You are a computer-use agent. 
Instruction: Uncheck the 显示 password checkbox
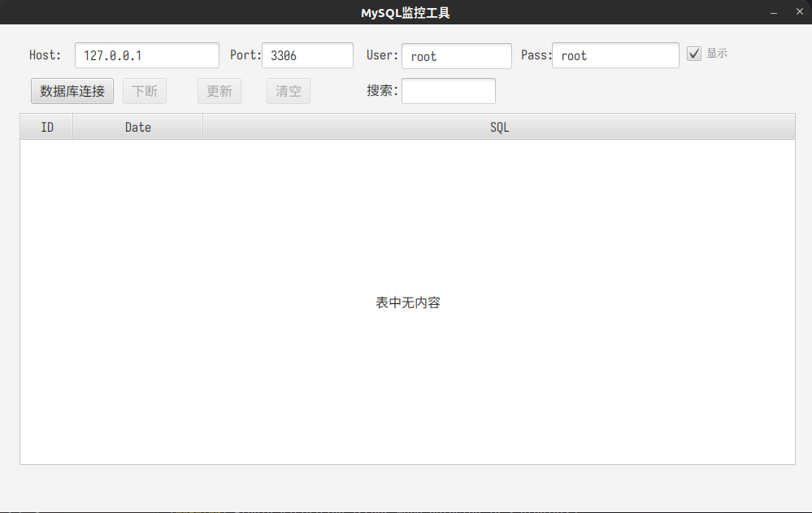click(694, 54)
